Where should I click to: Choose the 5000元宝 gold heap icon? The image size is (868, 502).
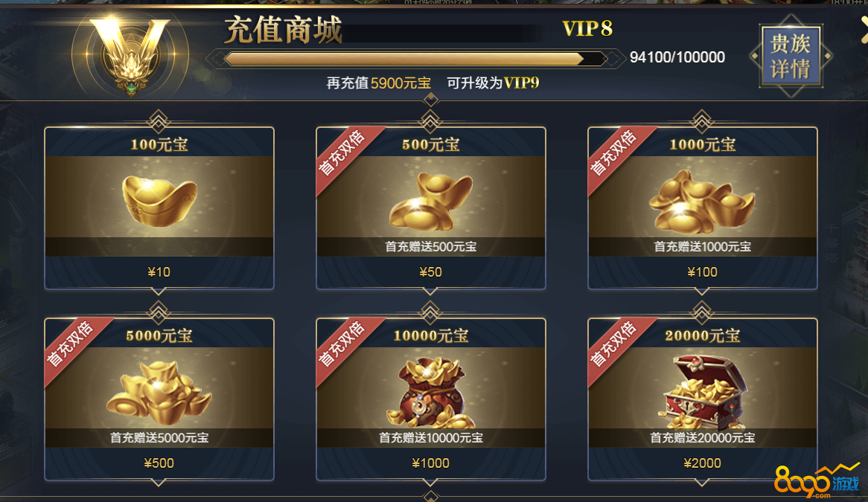[x=159, y=393]
